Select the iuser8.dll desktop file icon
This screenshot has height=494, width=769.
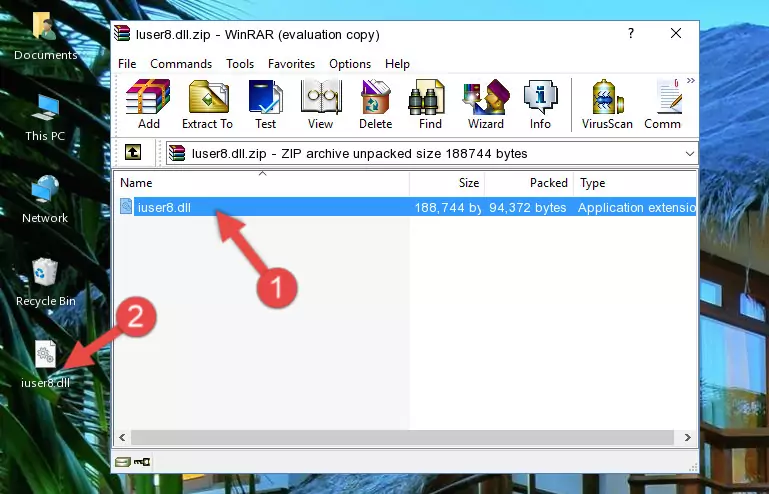pos(45,364)
